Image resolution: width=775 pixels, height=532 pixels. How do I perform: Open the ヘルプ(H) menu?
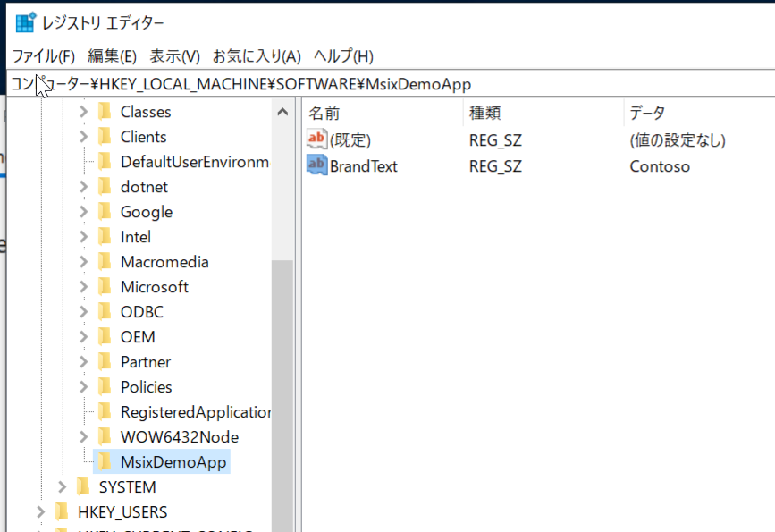pos(343,56)
